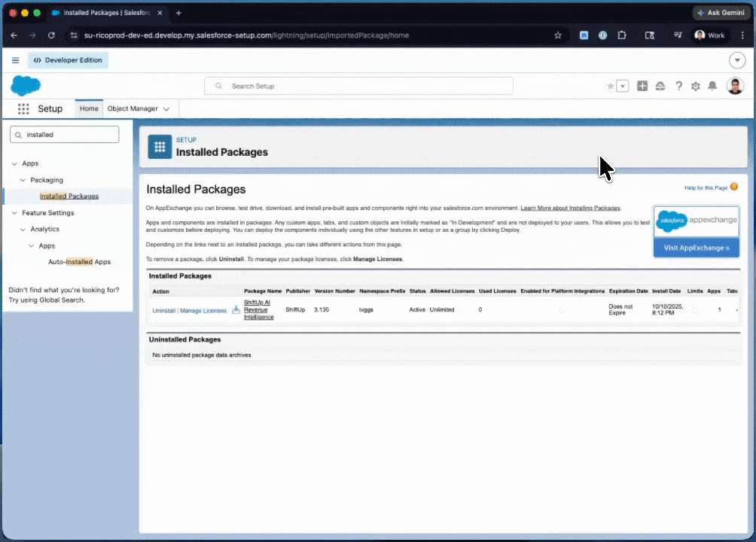Viewport: 756px width, 542px height.
Task: Click Learn More about Installing Packages link
Action: (x=570, y=208)
